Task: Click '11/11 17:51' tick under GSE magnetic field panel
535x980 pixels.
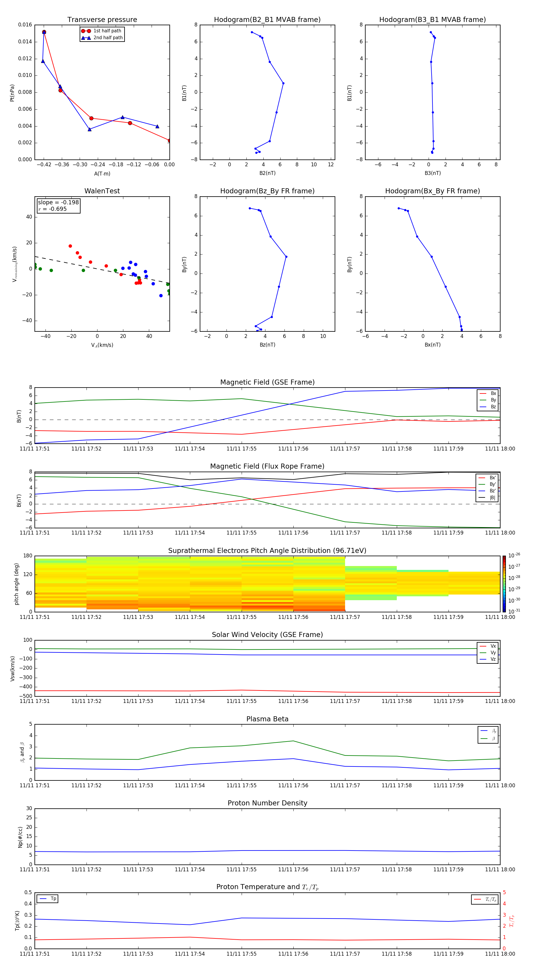Action: (x=35, y=449)
